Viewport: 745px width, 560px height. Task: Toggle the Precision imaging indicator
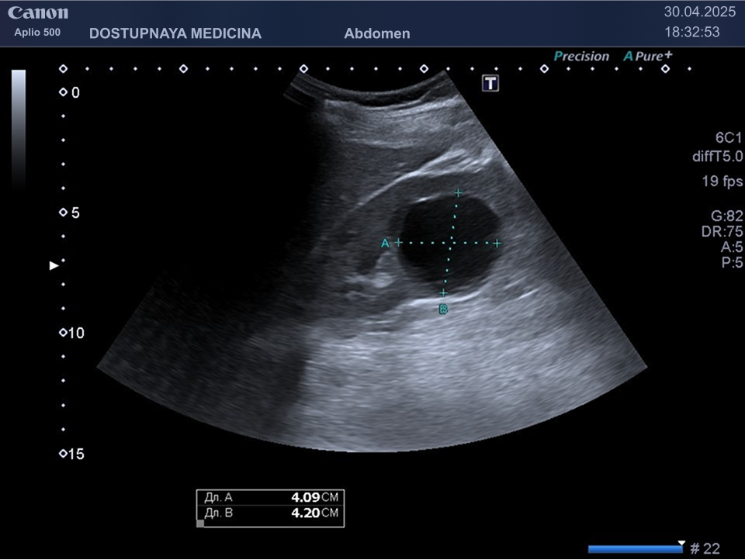pos(581,57)
